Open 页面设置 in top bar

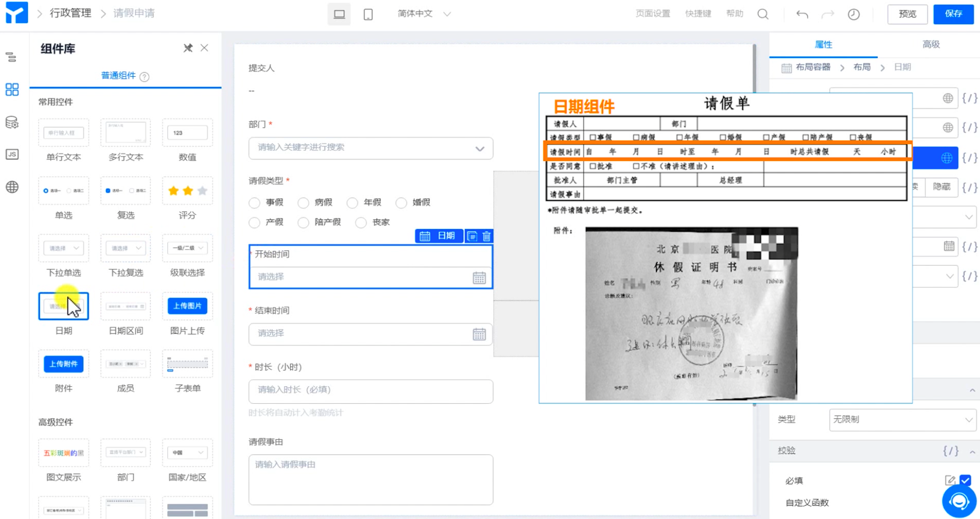click(653, 14)
